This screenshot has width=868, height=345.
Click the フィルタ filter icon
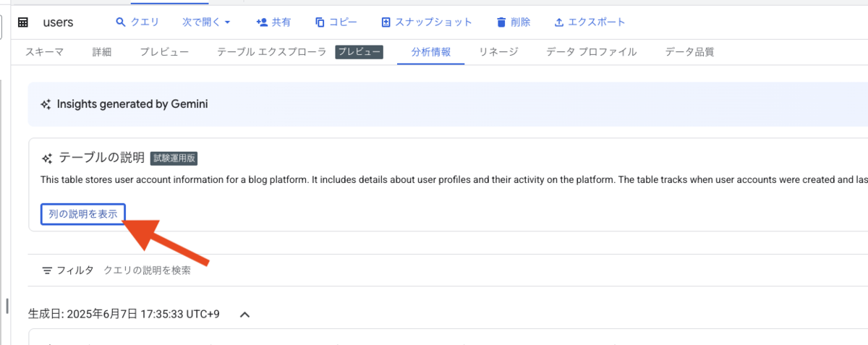tap(47, 271)
